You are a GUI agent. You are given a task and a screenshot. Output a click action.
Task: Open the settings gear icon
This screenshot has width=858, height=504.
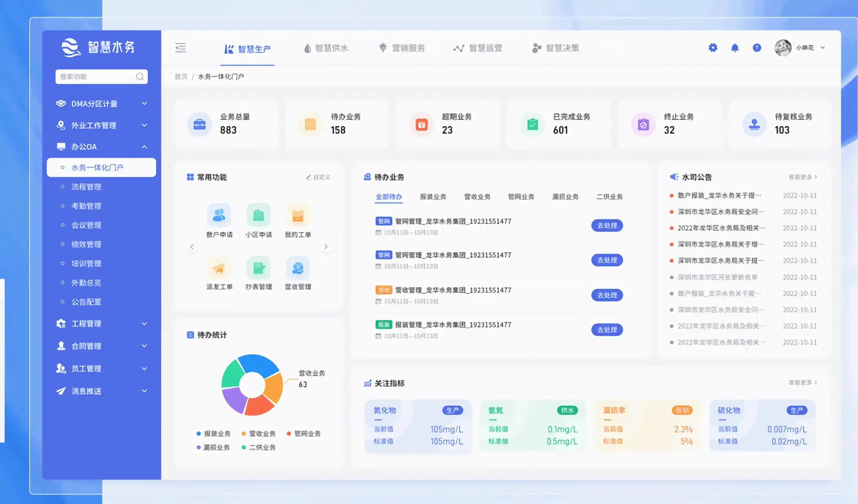click(713, 48)
